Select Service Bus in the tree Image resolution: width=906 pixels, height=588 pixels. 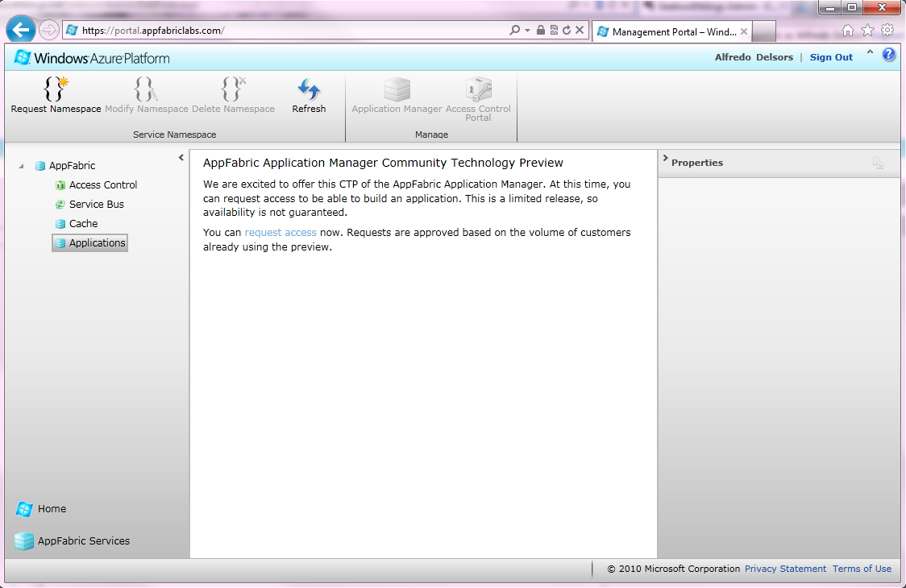pyautogui.click(x=89, y=205)
